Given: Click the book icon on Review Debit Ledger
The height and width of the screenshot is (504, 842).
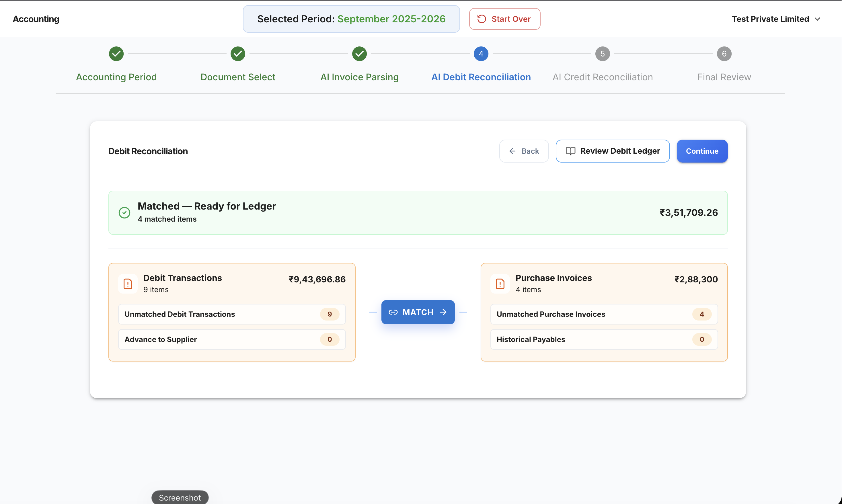Looking at the screenshot, I should pos(571,151).
